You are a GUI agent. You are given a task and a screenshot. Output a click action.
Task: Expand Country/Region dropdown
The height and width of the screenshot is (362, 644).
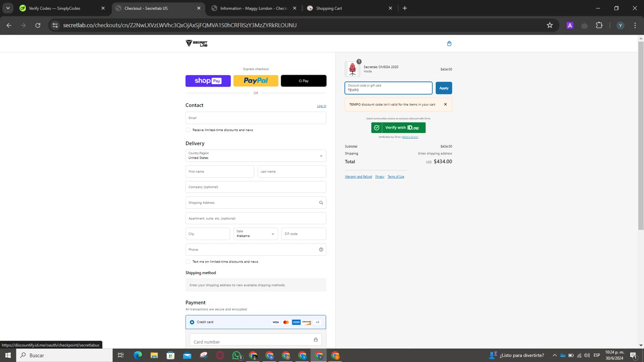coord(256,156)
